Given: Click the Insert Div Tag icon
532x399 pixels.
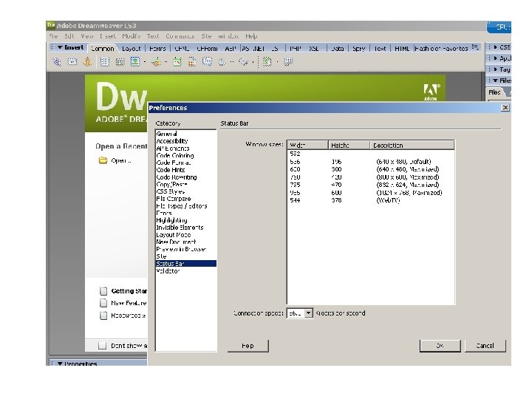Looking at the screenshot, I should [x=120, y=62].
